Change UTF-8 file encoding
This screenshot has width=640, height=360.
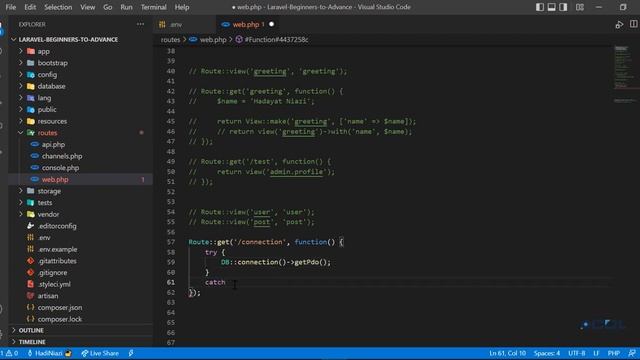click(x=577, y=353)
